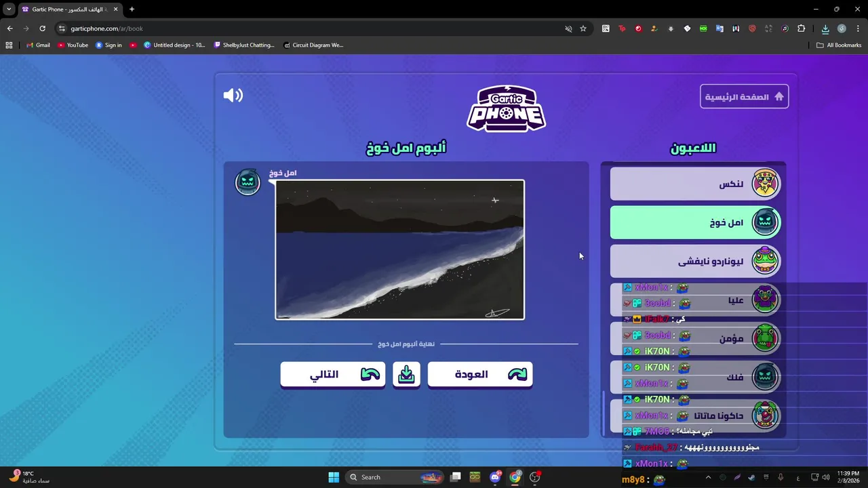
Task: Open the tab search dropdown arrow
Action: click(x=9, y=9)
